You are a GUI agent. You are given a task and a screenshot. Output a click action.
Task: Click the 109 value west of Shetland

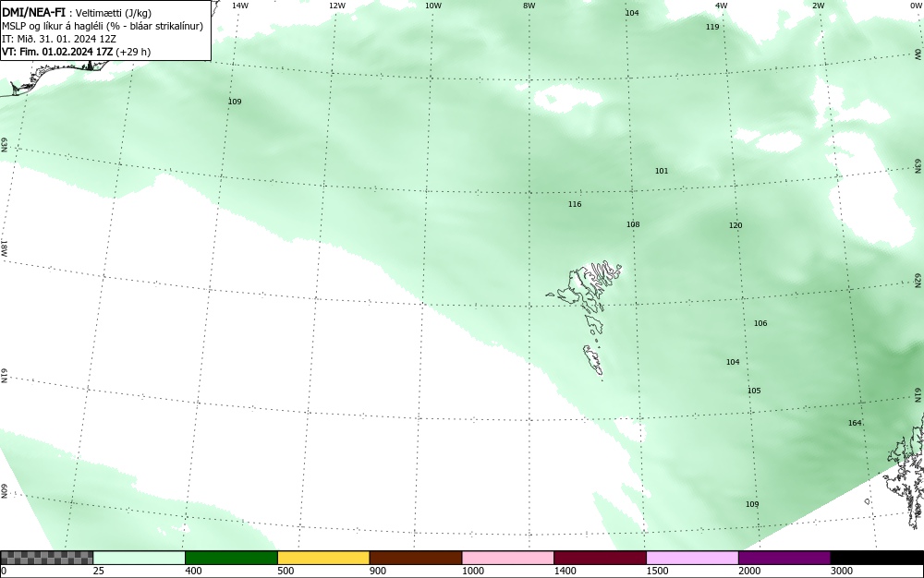(752, 504)
